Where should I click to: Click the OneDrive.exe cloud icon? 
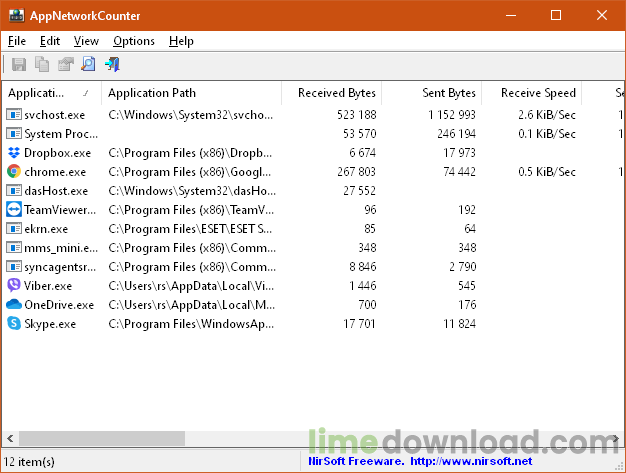(14, 304)
